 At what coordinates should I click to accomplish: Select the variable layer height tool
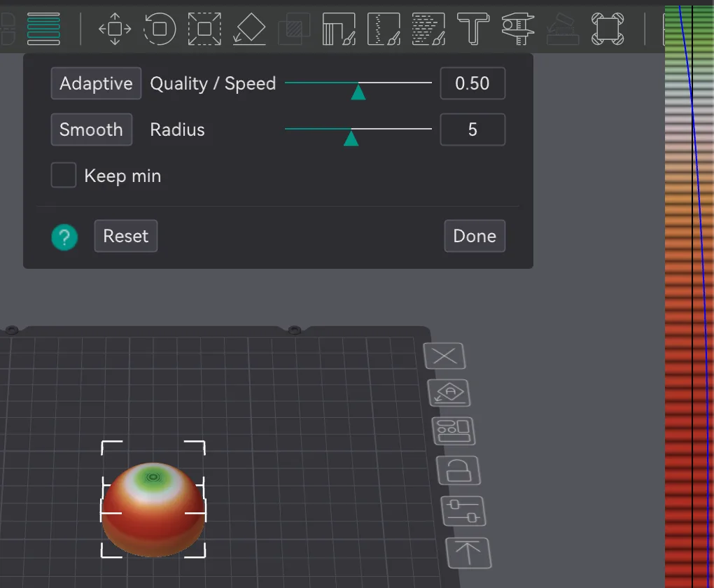click(x=43, y=29)
